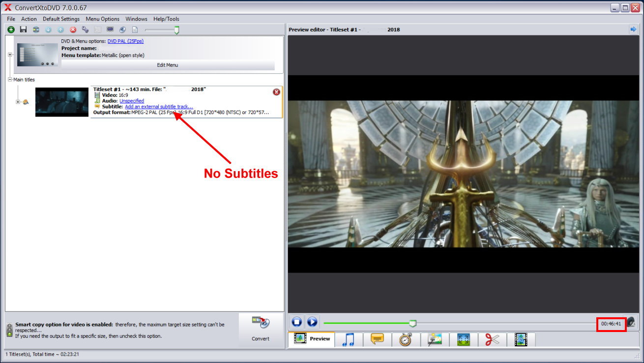The width and height of the screenshot is (644, 363).
Task: Open the audio music notes tab
Action: tap(349, 339)
